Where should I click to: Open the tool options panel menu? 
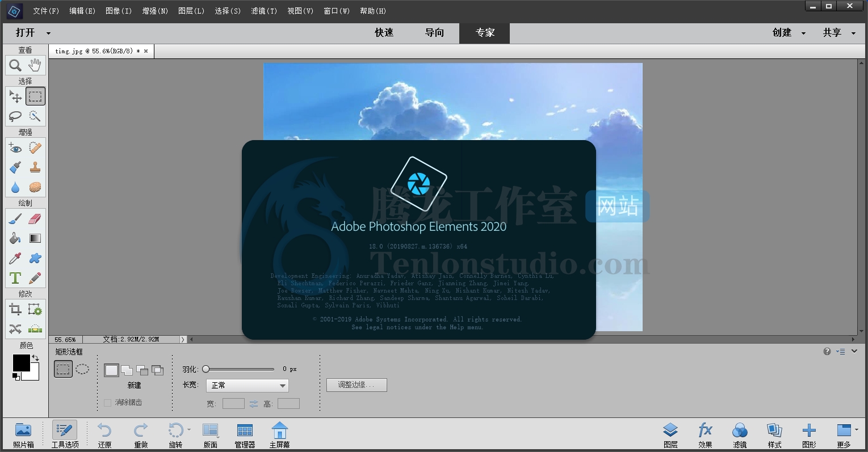841,352
